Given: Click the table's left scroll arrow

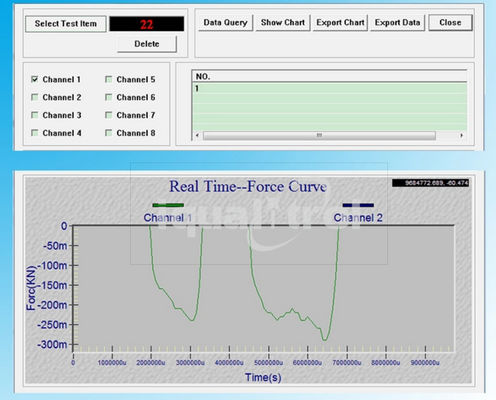Looking at the screenshot, I should pos(197,135).
